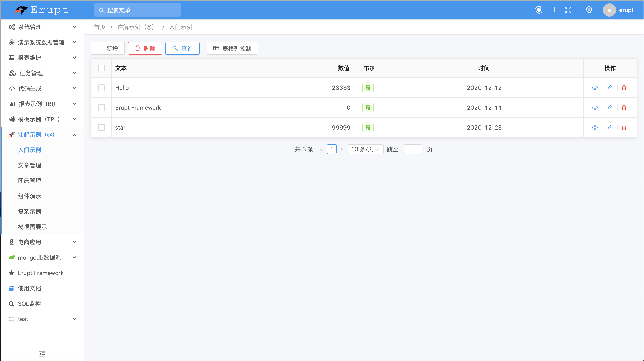Check the Hello row checkbox

point(101,88)
